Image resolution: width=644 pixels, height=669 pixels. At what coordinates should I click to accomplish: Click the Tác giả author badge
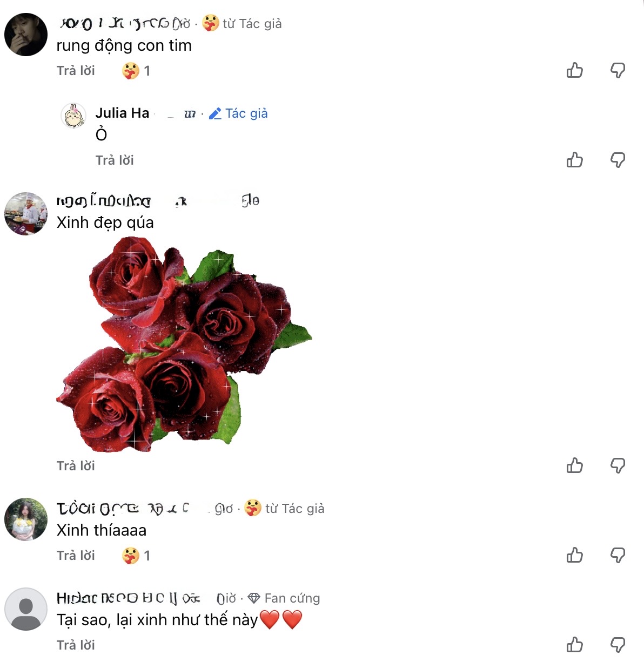[x=238, y=113]
